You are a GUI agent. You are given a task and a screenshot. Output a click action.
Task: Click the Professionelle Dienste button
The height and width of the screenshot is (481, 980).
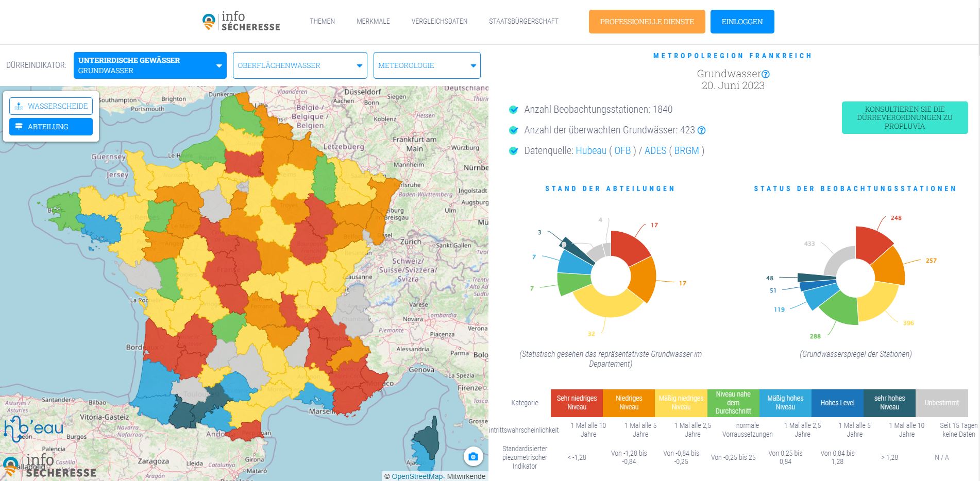click(647, 22)
